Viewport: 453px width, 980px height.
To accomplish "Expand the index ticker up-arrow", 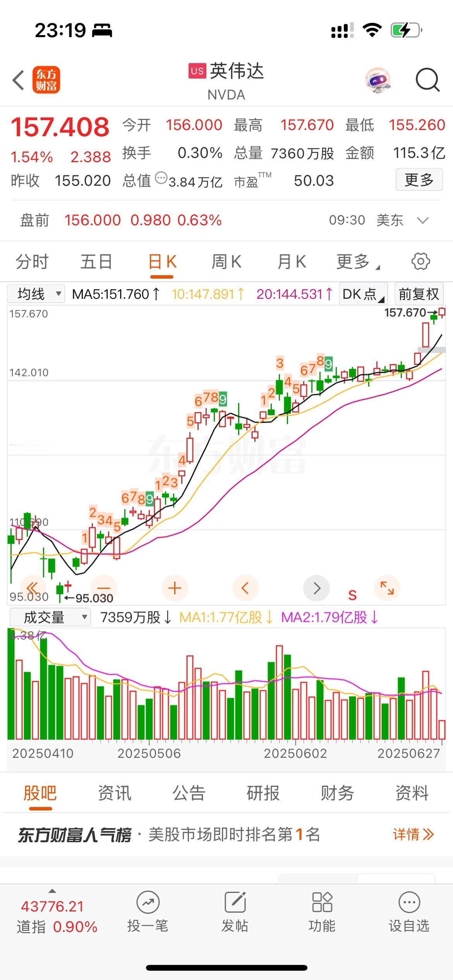I will (52, 891).
